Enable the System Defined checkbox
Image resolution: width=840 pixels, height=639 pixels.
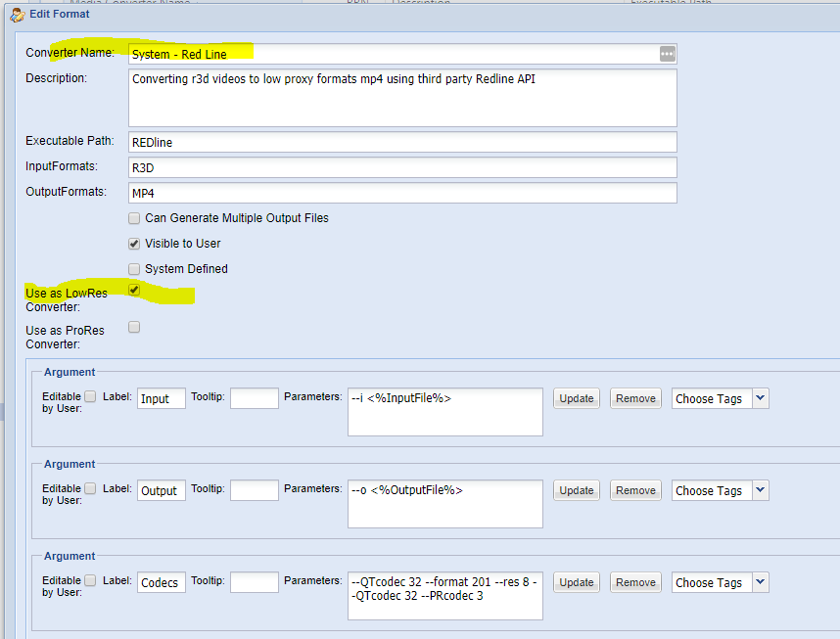coord(134,269)
